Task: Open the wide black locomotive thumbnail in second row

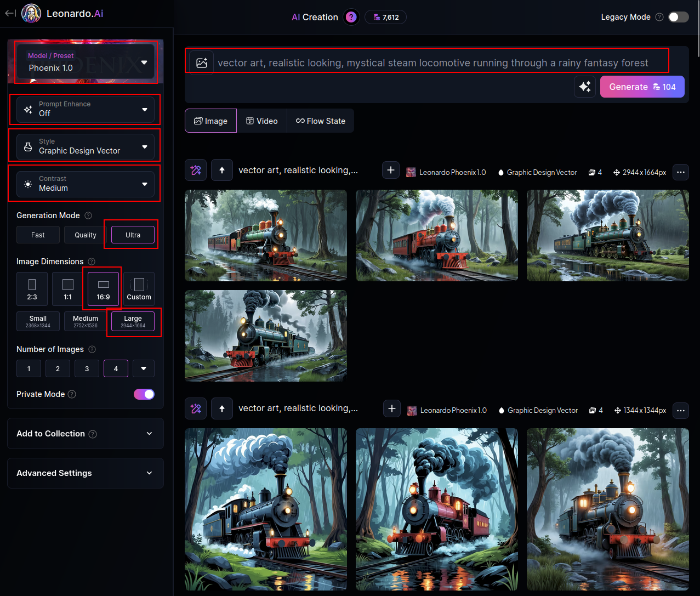Action: point(266,336)
